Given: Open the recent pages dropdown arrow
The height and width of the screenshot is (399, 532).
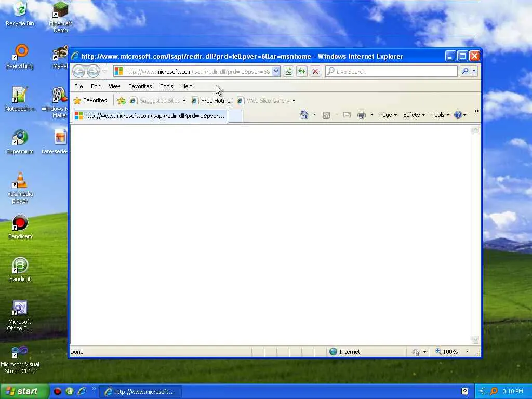Looking at the screenshot, I should (104, 72).
